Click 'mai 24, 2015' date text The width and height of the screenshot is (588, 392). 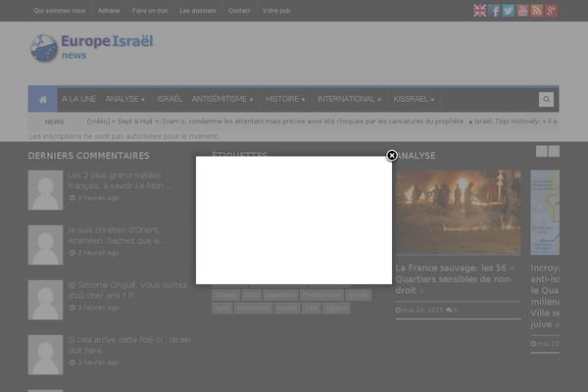click(x=422, y=310)
